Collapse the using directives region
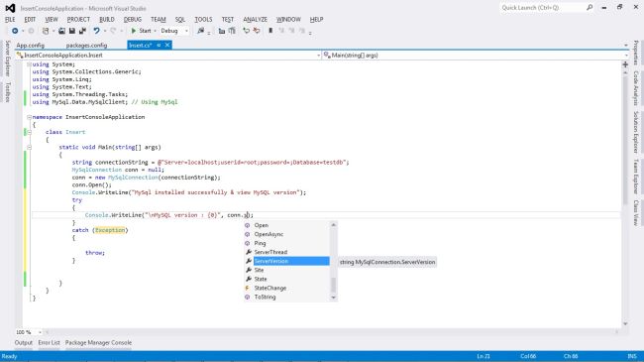 pyautogui.click(x=29, y=64)
